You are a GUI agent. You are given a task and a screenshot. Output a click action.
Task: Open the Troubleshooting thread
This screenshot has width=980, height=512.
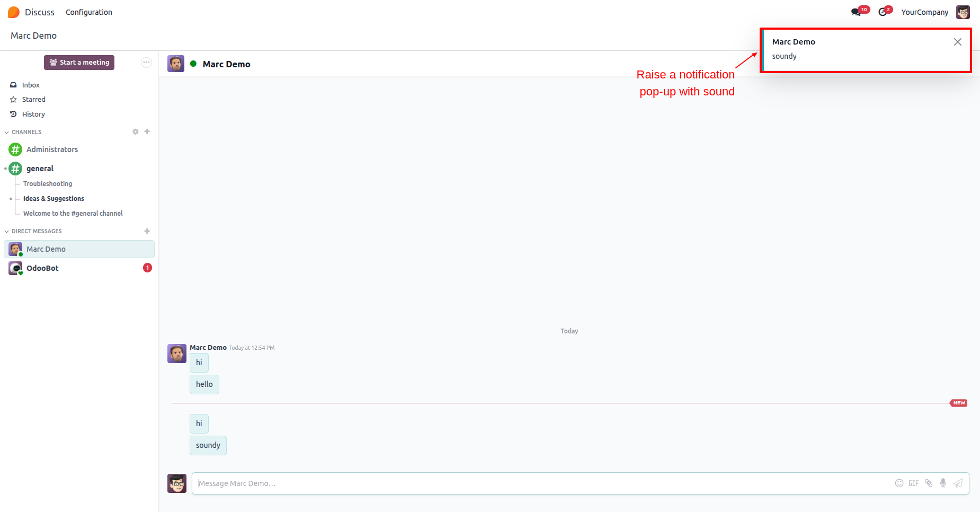pos(48,184)
